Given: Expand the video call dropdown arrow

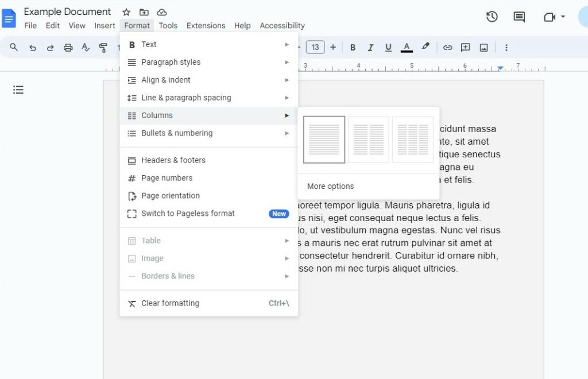Looking at the screenshot, I should 563,17.
